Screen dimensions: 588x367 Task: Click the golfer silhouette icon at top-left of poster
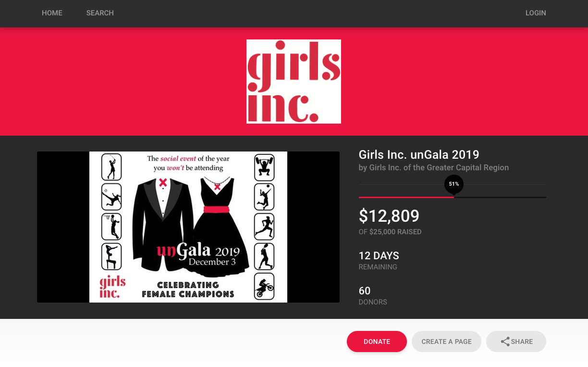coord(111,166)
